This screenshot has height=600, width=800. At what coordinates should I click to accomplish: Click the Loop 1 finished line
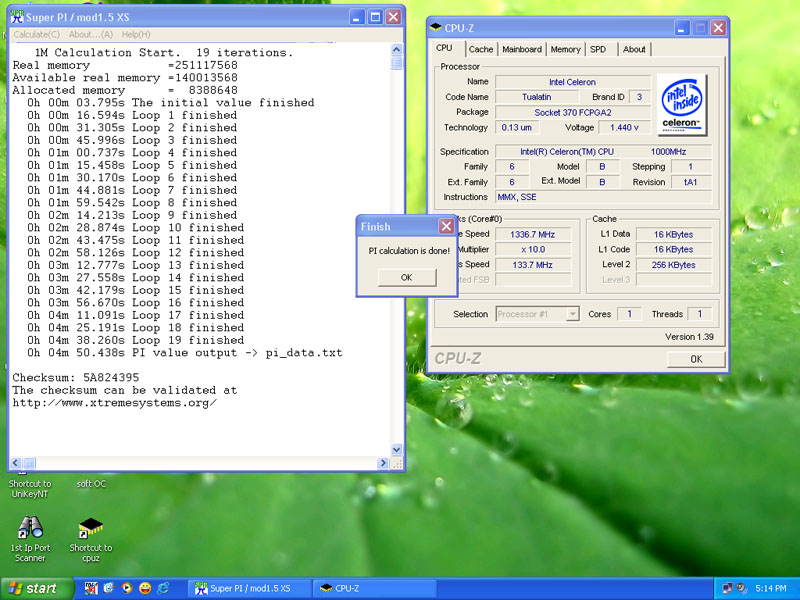(x=132, y=115)
